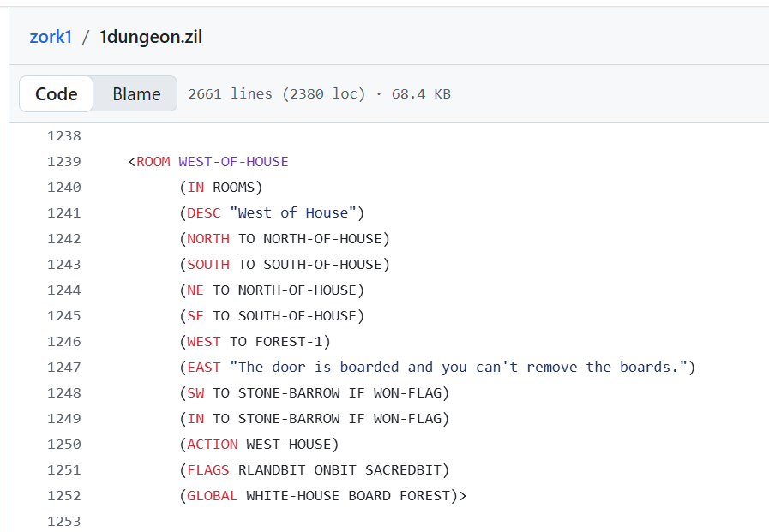The image size is (769, 532).
Task: Select line number 1243
Action: (63, 265)
